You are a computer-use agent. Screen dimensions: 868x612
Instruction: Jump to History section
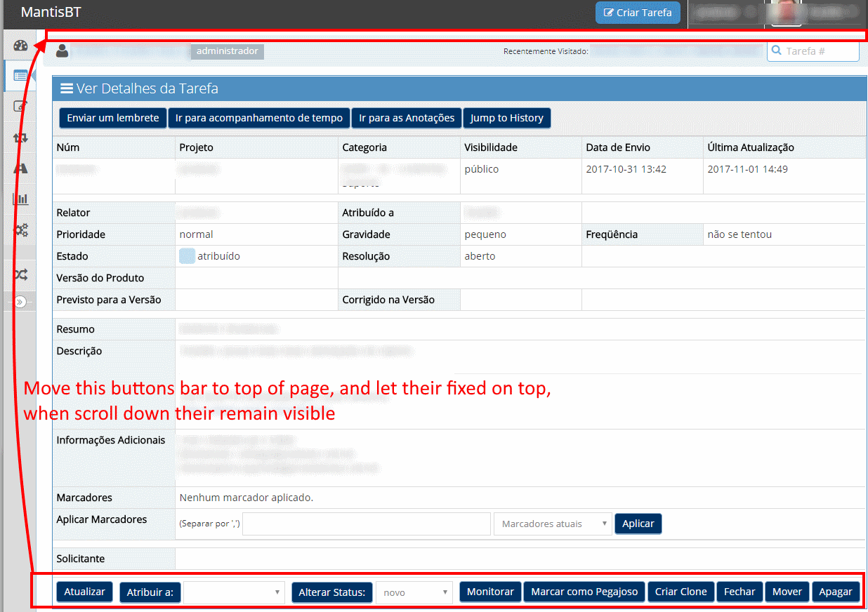pos(506,118)
